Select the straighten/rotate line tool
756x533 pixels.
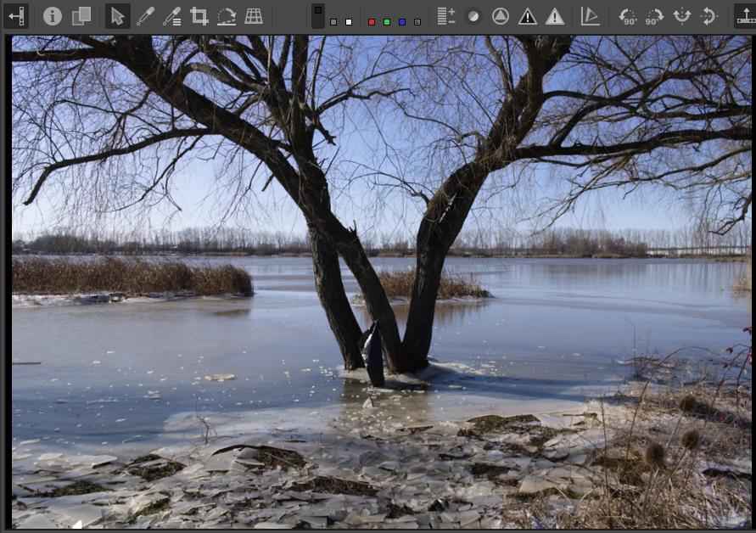click(227, 16)
